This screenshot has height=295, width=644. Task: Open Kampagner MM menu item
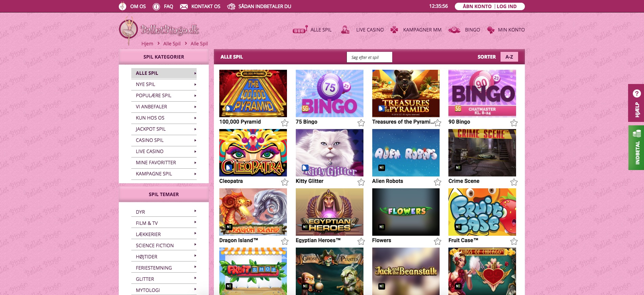click(x=422, y=30)
